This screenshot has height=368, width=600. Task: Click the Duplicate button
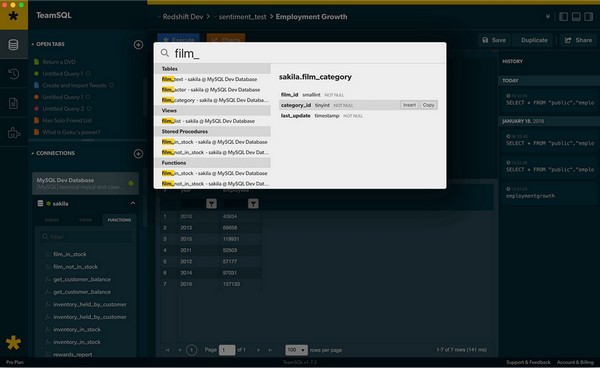[534, 40]
